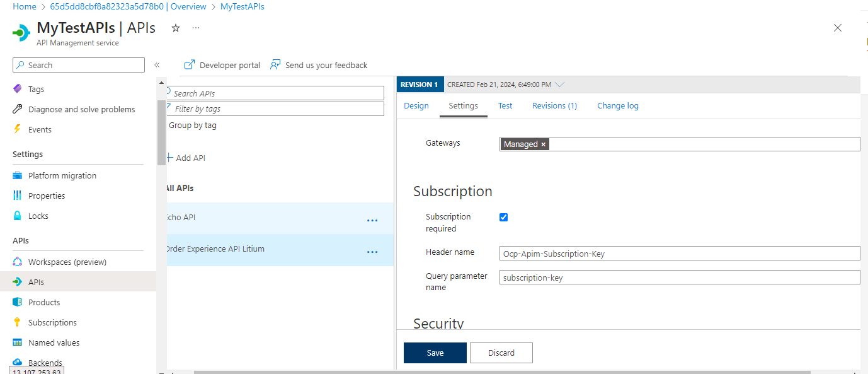The height and width of the screenshot is (374, 868).
Task: Select All APIs in the list
Action: (180, 188)
